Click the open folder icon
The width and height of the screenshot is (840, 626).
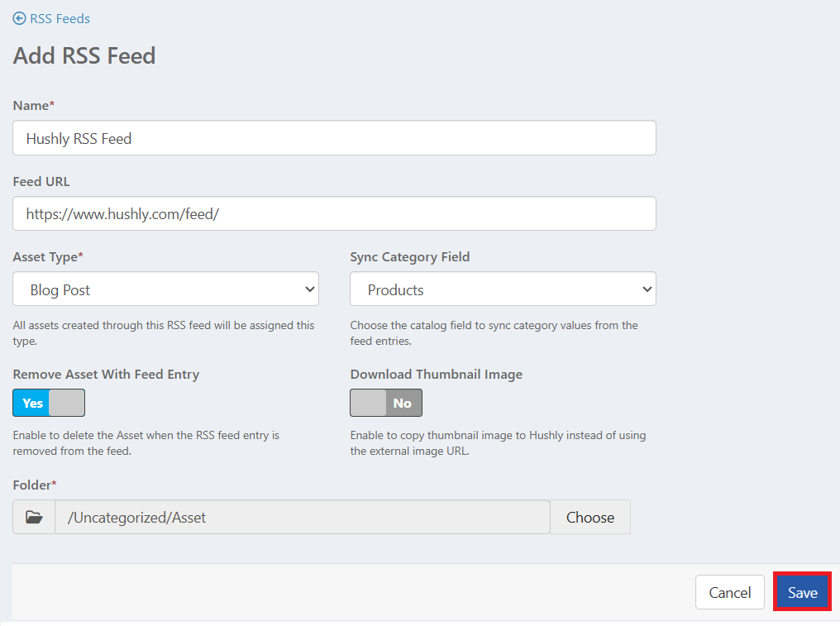point(34,517)
